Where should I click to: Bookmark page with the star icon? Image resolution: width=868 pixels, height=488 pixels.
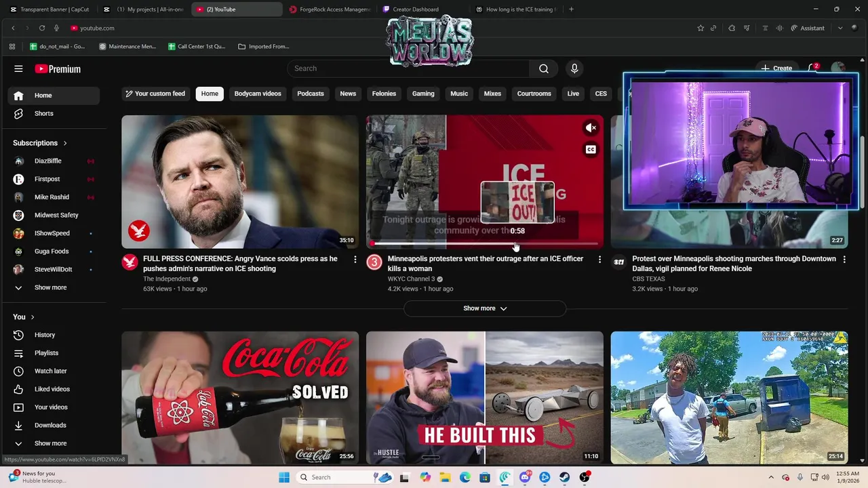(701, 28)
